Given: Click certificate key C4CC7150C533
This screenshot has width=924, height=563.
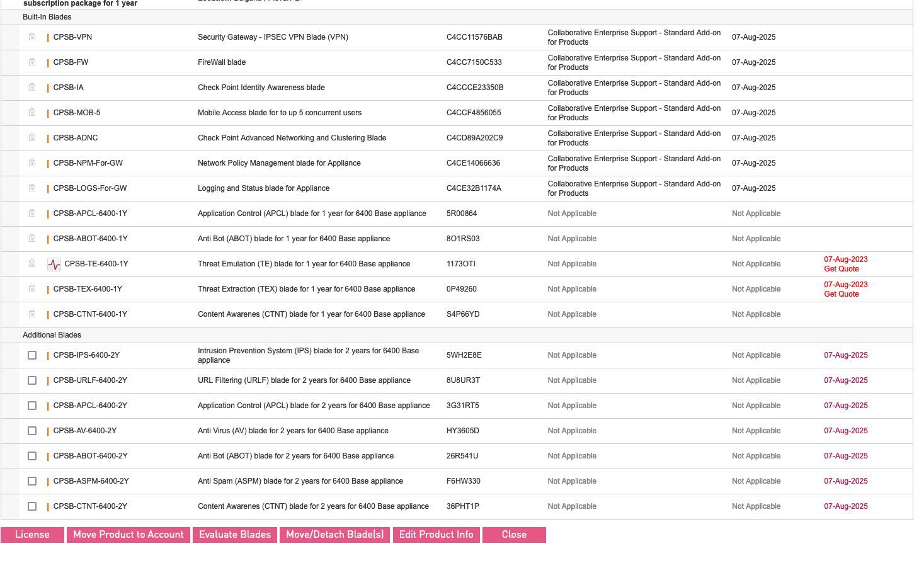Looking at the screenshot, I should (474, 62).
